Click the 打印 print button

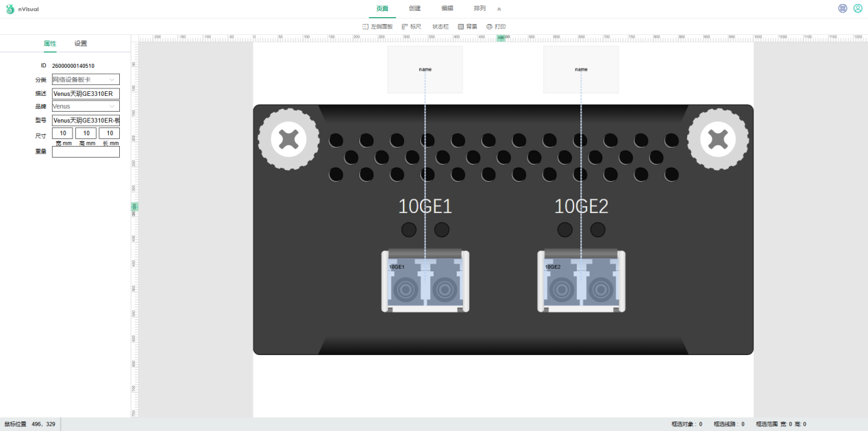pyautogui.click(x=496, y=27)
